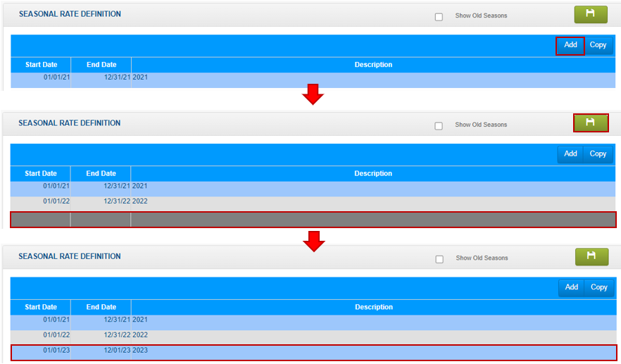The height and width of the screenshot is (364, 621).
Task: Click 12/31/21 in the panel listing only 2021
Action: 117,77
